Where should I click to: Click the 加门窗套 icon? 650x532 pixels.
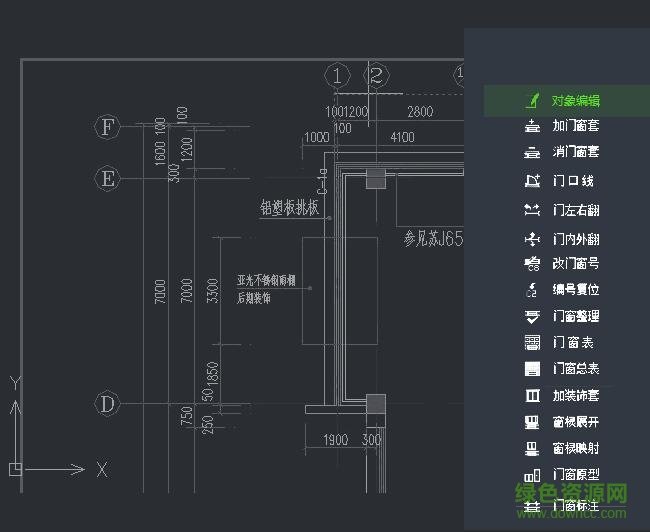(532, 127)
